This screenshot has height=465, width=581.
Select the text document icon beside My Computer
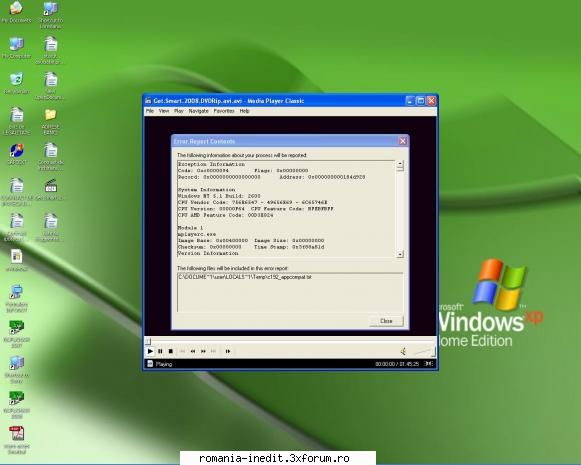pos(50,50)
